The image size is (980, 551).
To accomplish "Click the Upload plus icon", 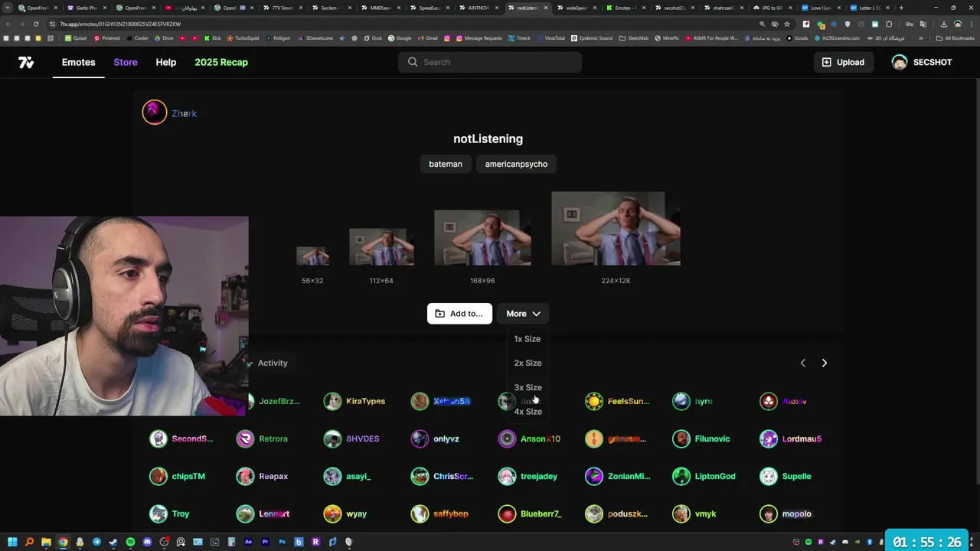I will pyautogui.click(x=826, y=62).
